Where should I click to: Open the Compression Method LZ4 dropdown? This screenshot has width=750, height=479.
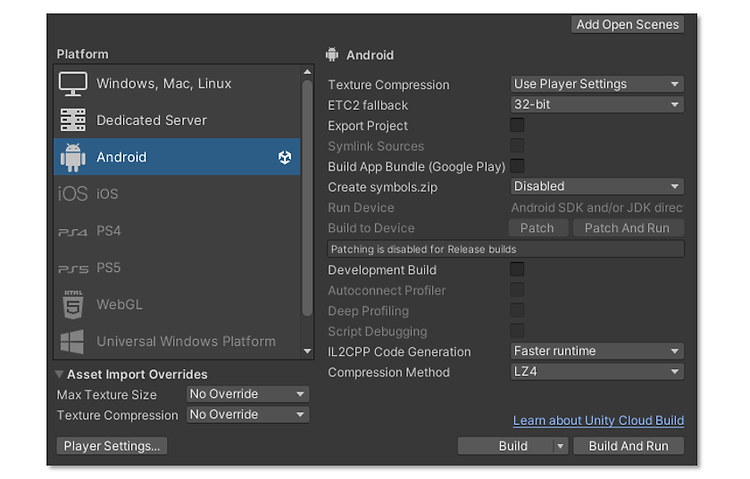(597, 372)
